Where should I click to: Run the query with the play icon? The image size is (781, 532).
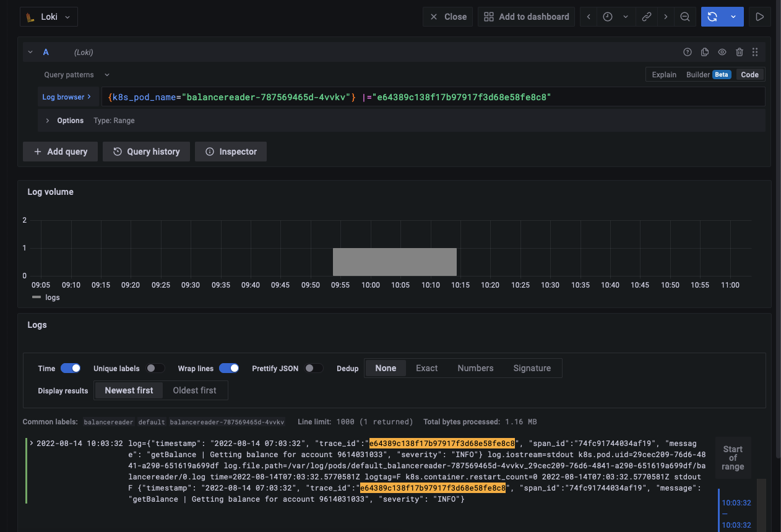click(x=760, y=17)
